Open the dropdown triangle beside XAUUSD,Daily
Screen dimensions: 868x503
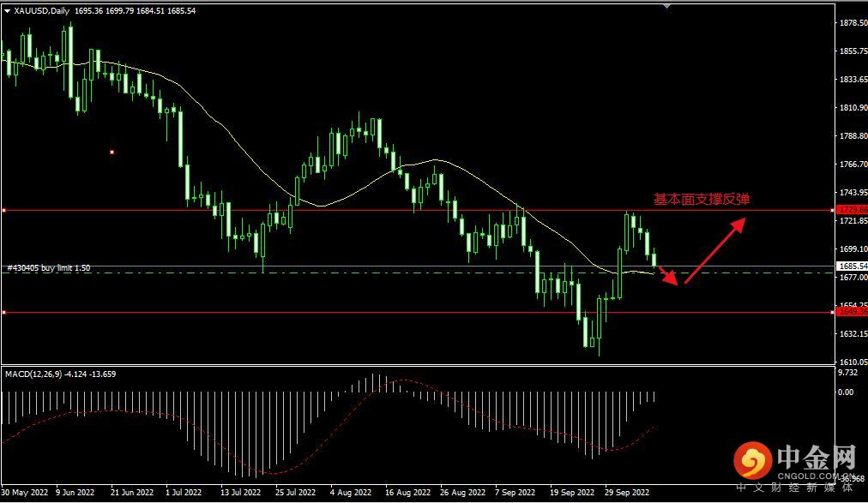coord(7,10)
